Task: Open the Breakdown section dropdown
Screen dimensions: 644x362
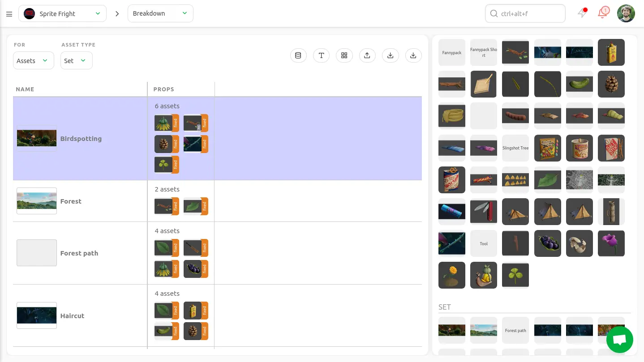Action: [160, 13]
